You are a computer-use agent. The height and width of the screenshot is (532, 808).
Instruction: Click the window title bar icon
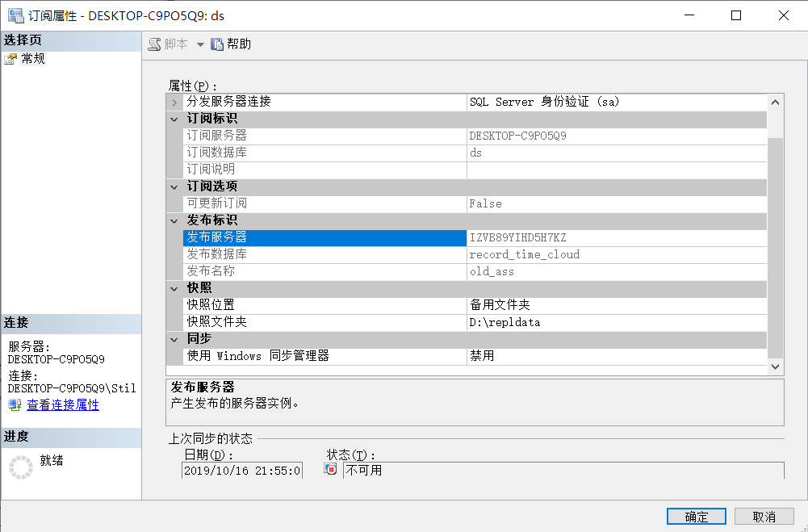coord(15,15)
